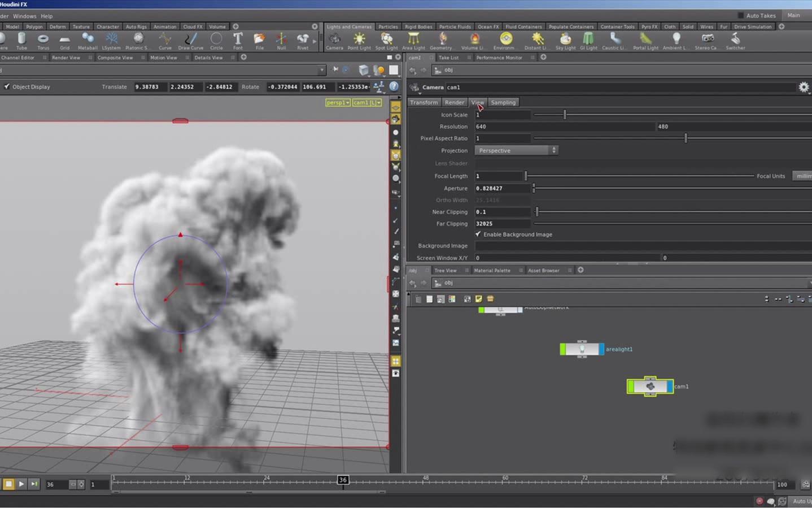
Task: Toggle the Auto Takes checkbox
Action: tap(741, 15)
